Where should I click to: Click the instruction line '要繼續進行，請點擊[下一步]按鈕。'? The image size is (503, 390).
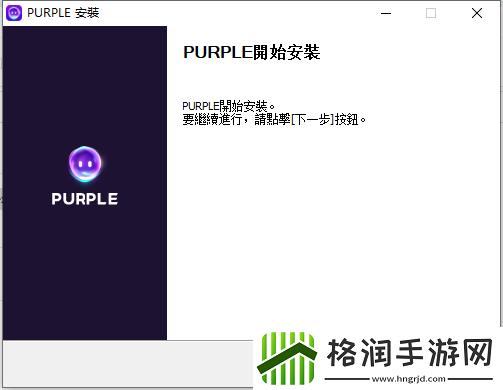(274, 119)
